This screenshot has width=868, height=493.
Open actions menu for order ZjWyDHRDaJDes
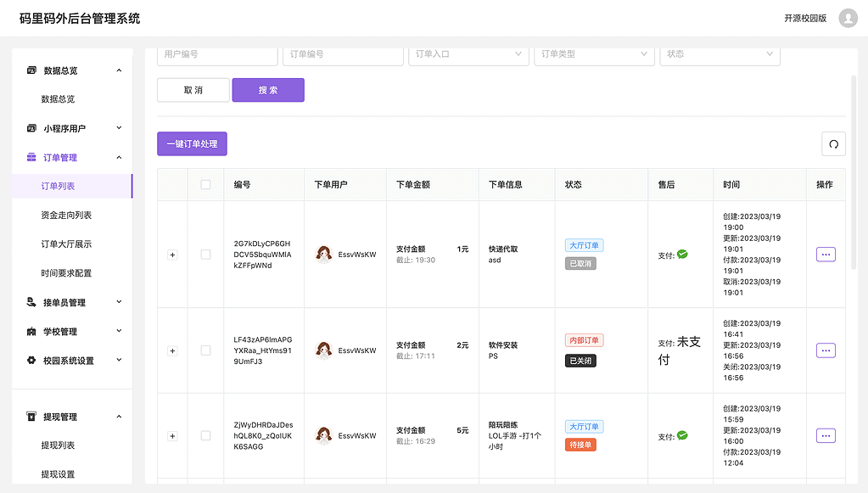coord(826,435)
